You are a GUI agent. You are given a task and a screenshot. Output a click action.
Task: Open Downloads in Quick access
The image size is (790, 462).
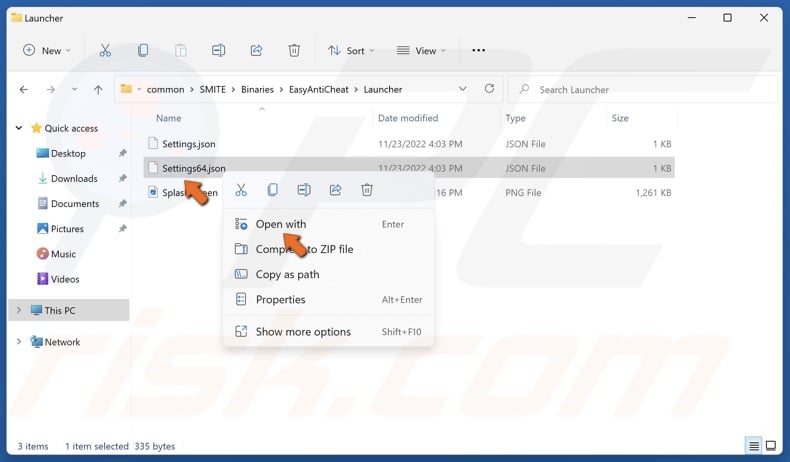(x=74, y=178)
